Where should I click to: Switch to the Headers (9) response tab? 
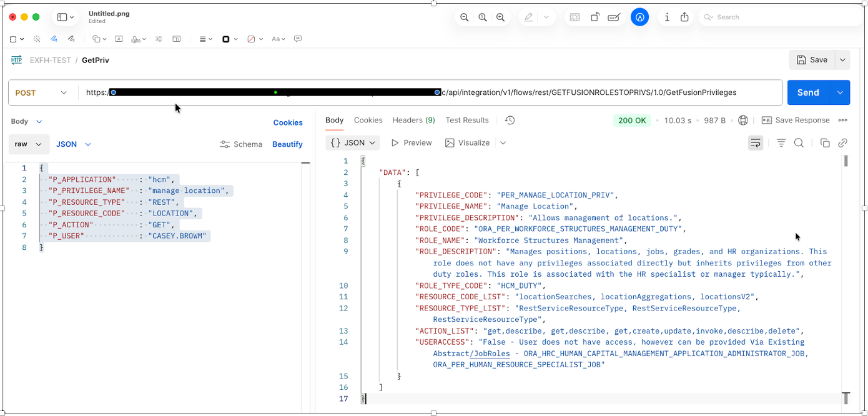413,121
